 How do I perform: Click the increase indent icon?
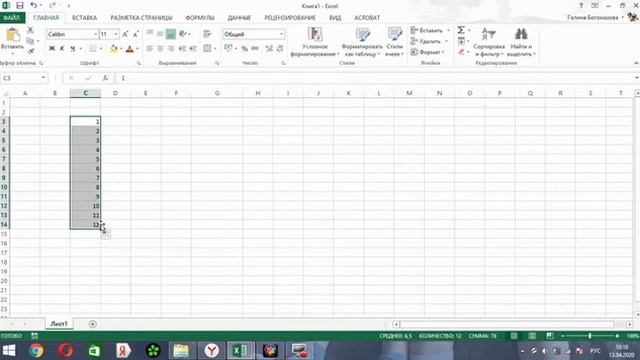click(x=193, y=49)
